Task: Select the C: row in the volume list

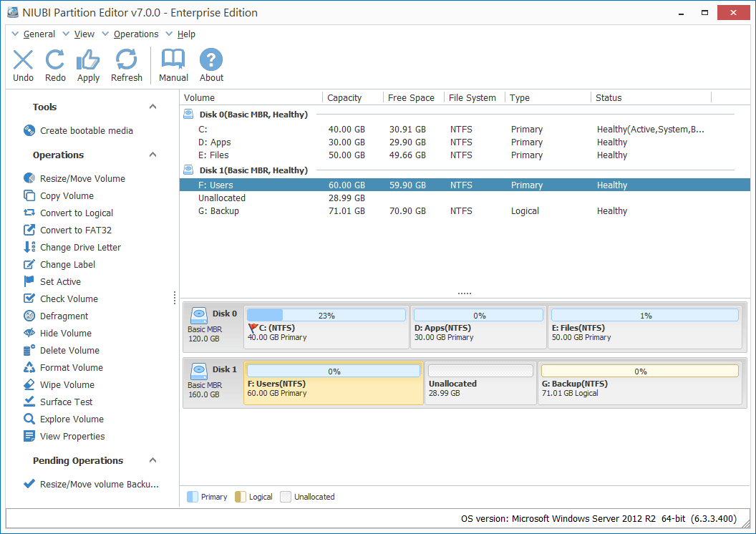Action: [x=465, y=129]
